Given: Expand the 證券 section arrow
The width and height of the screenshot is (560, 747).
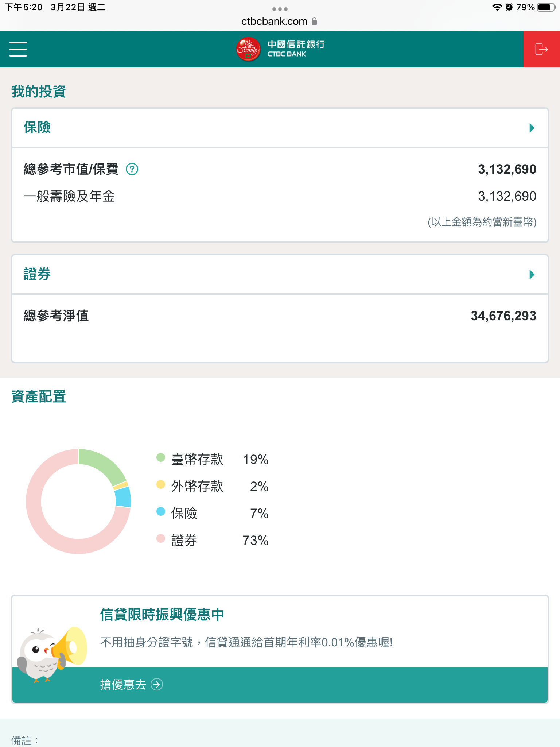Looking at the screenshot, I should pos(532,274).
